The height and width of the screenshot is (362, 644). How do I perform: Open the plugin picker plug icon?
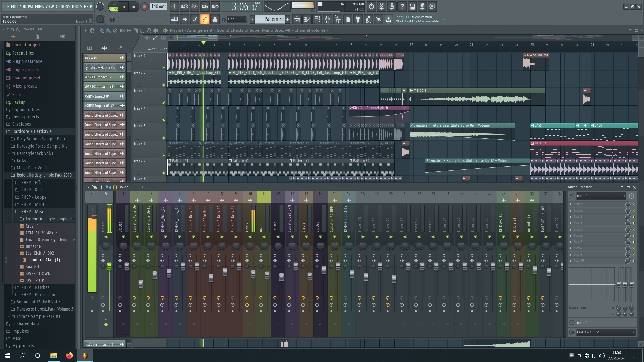(x=358, y=19)
